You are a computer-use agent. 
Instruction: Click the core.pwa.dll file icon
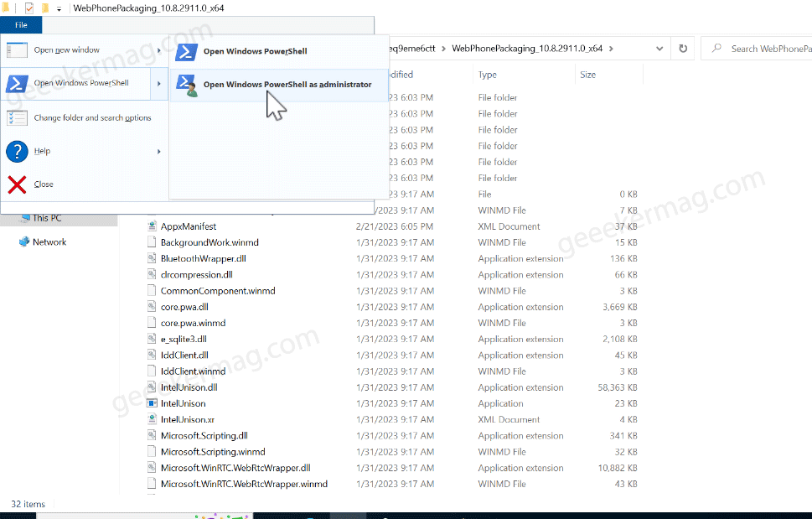click(x=152, y=307)
